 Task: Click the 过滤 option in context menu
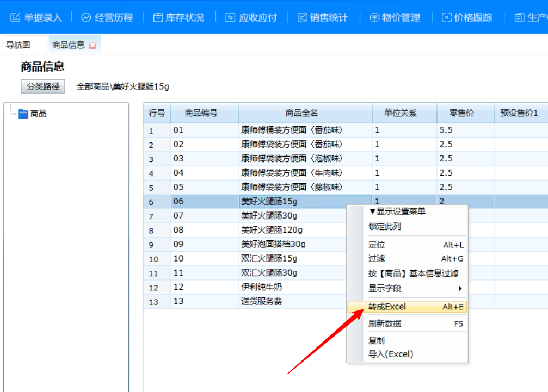coord(377,259)
